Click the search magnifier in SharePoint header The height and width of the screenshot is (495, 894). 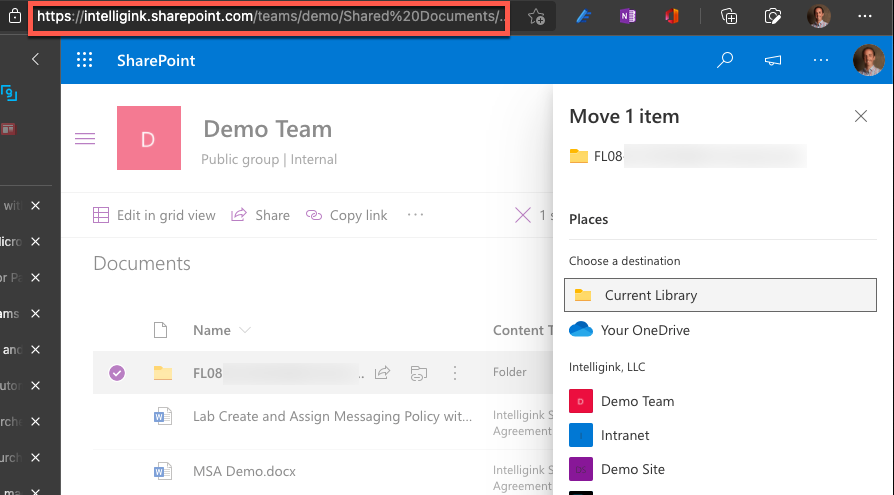(725, 60)
